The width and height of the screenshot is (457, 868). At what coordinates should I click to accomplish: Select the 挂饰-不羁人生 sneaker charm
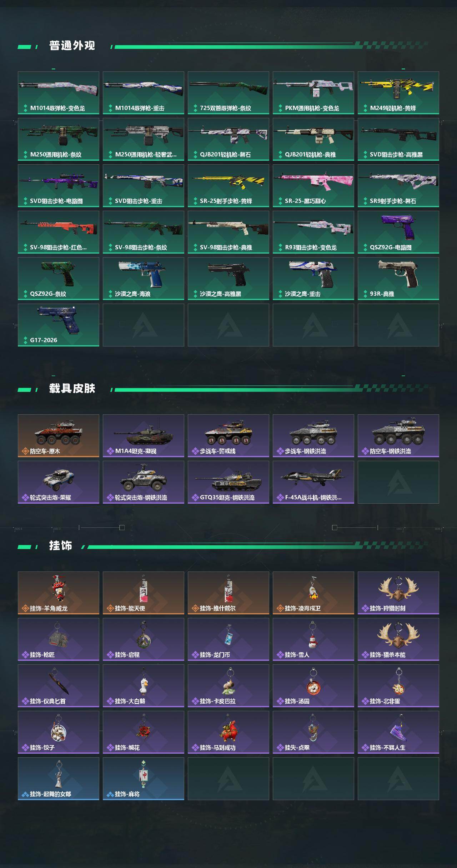pyautogui.click(x=398, y=732)
